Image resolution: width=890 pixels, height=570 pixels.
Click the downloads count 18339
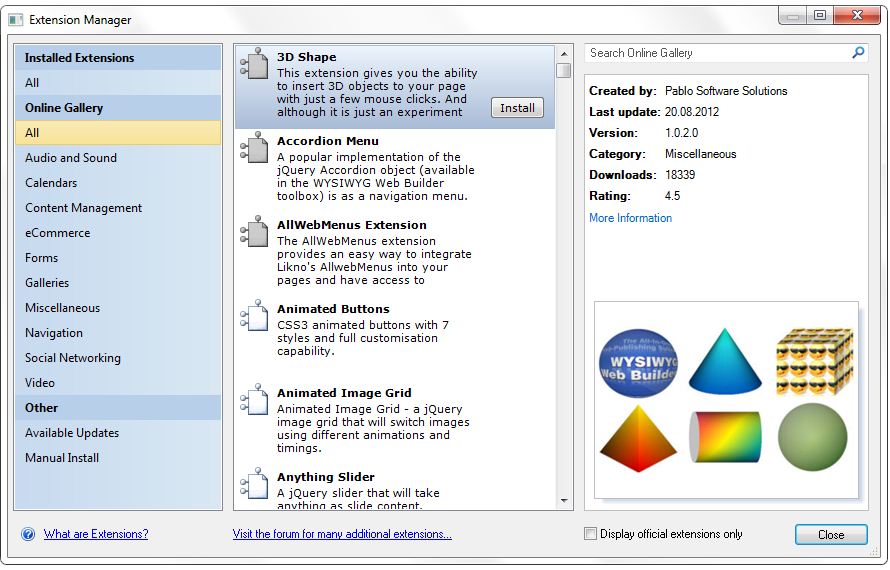(680, 175)
